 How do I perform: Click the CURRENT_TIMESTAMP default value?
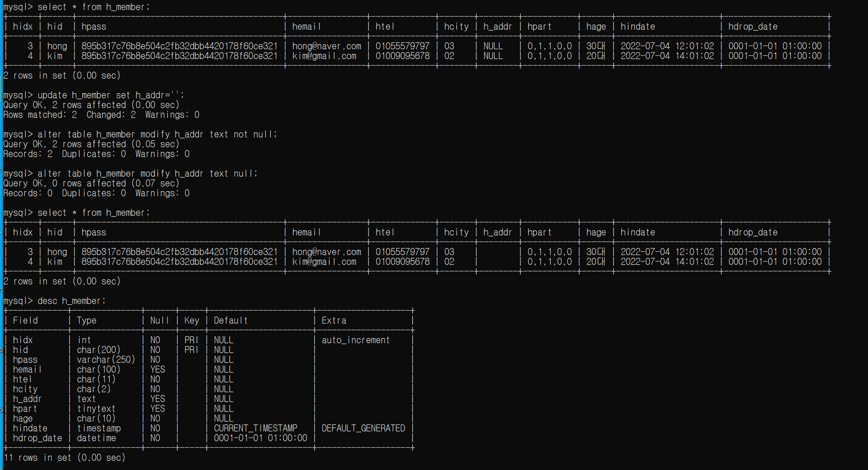(x=255, y=428)
